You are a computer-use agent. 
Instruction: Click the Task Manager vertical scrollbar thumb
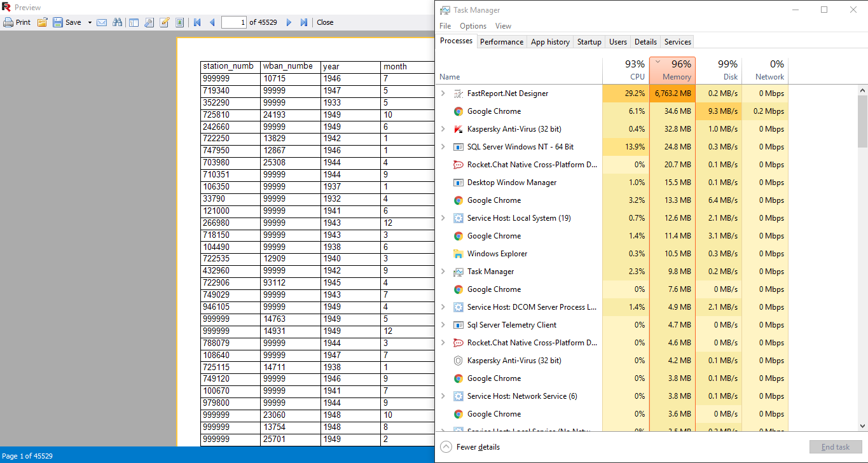point(862,121)
